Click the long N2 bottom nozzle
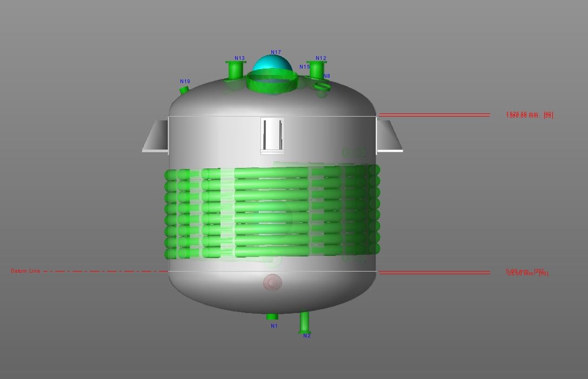This screenshot has width=588, height=379. coord(304,322)
